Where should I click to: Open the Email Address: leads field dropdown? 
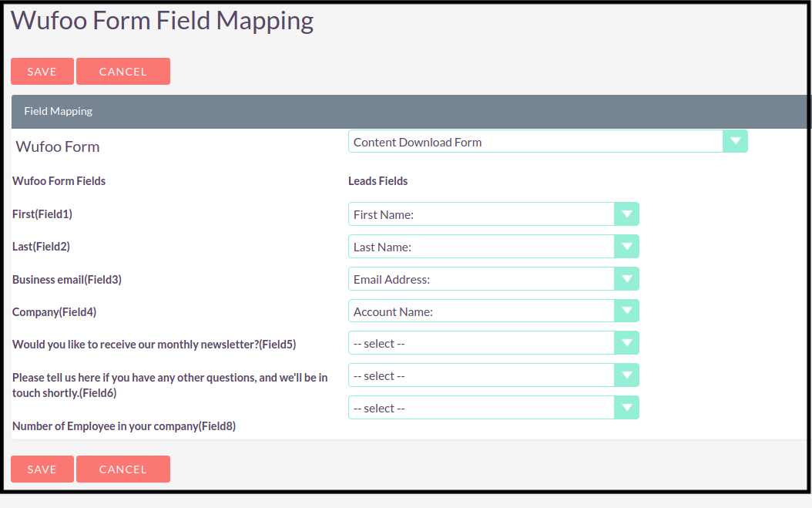point(494,279)
